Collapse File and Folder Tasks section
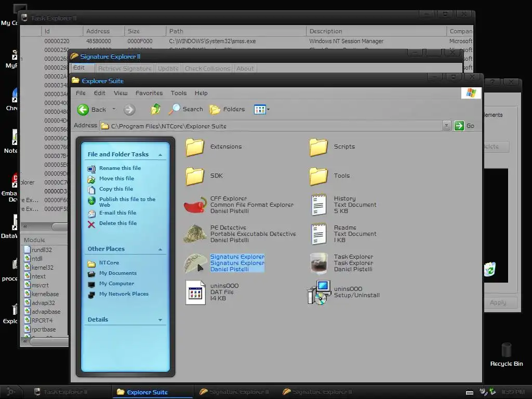 point(160,155)
